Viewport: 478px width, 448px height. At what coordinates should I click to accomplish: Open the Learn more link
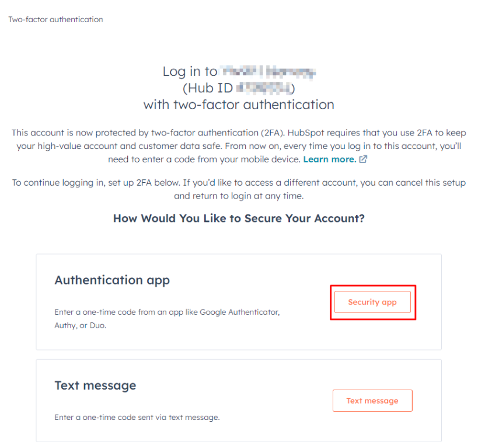coord(329,159)
